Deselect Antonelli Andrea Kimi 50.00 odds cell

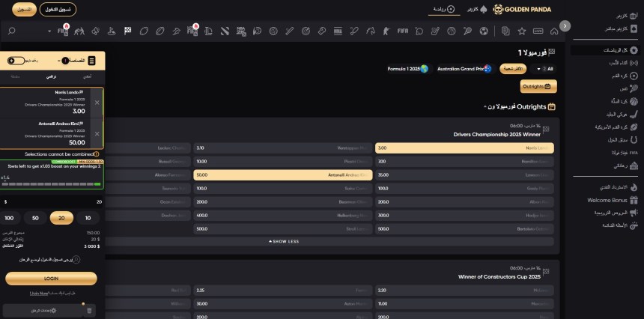[x=282, y=175]
